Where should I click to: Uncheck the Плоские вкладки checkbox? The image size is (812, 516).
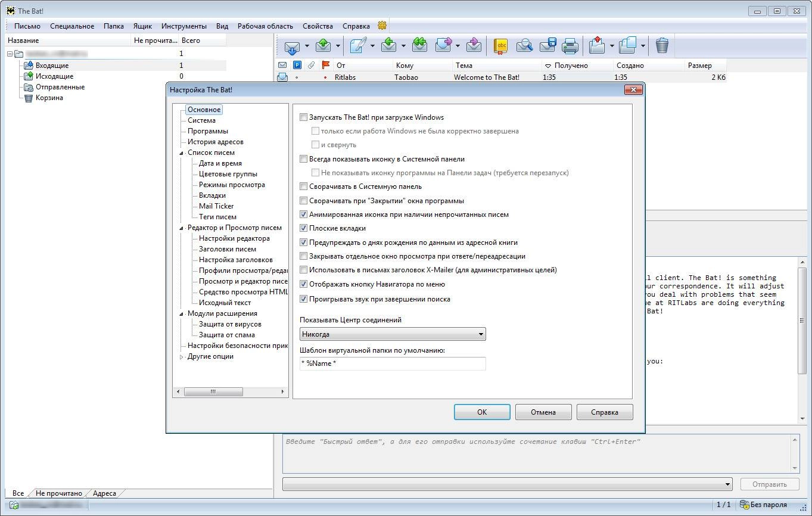coord(304,228)
